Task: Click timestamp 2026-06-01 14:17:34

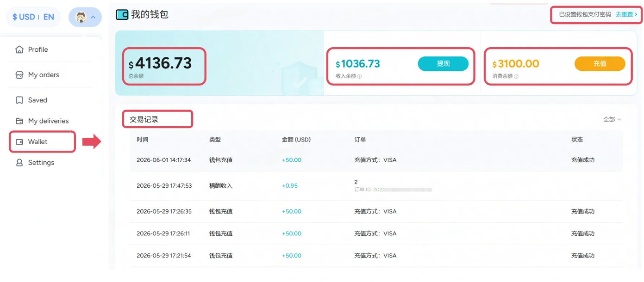Action: pyautogui.click(x=163, y=160)
